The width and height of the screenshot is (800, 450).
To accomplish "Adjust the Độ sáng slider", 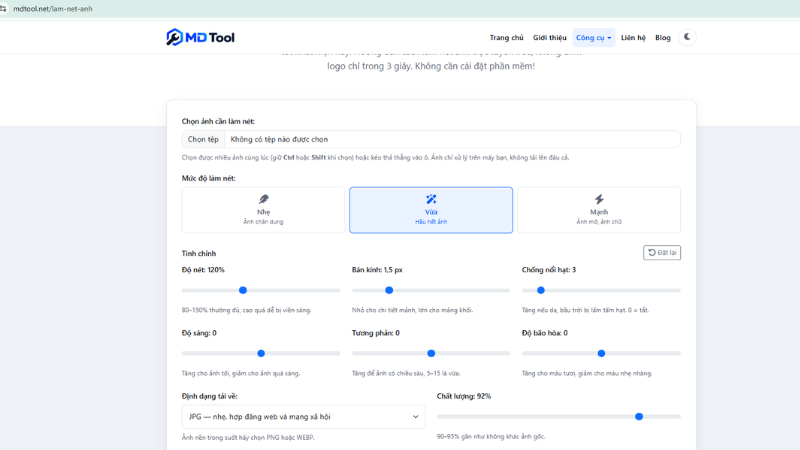I will pos(261,354).
